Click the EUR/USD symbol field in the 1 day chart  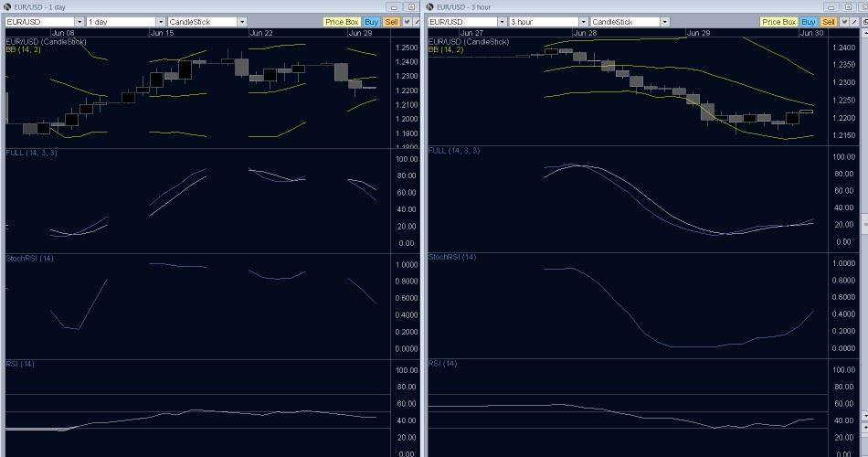coord(40,22)
